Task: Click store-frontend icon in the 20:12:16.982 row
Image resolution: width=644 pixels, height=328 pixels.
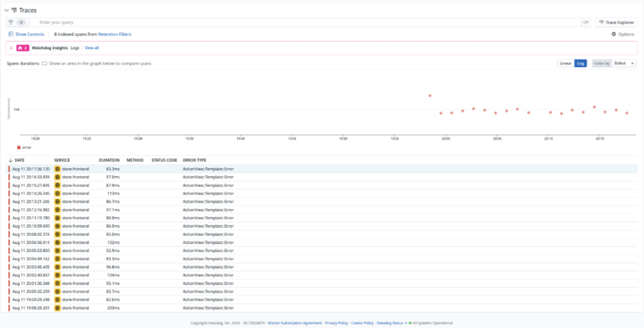Action: pos(57,210)
